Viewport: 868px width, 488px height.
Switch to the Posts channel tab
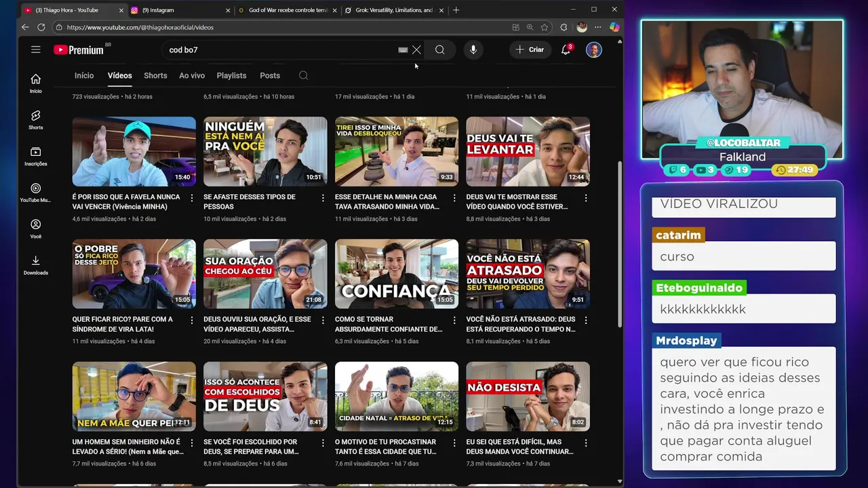tap(270, 75)
